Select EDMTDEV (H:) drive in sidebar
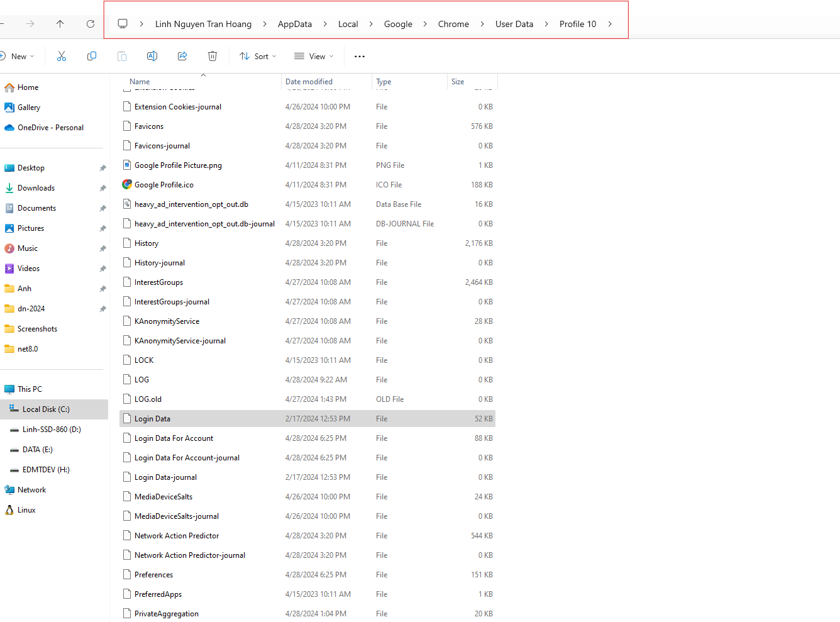 tap(46, 470)
